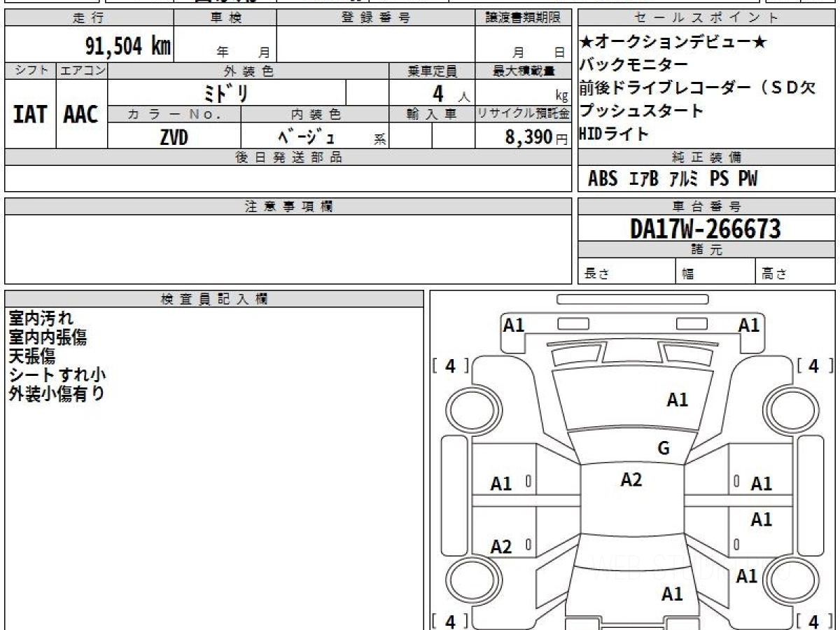Click the 91,504 km mileage value

(128, 46)
